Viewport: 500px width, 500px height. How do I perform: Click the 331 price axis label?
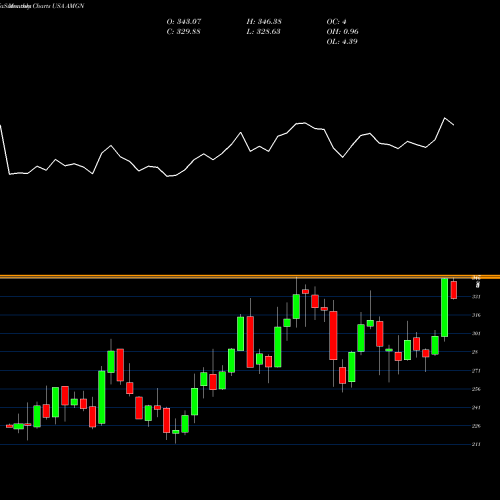476,297
